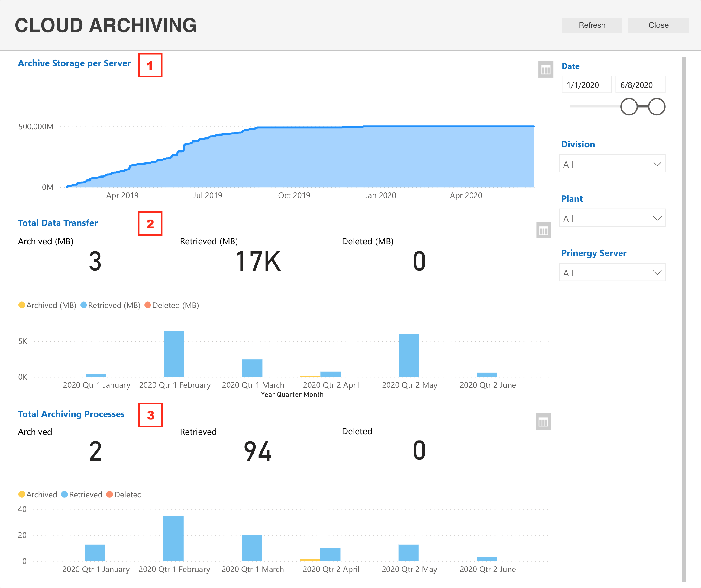This screenshot has width=701, height=588.
Task: Click Deleted (MB) orange legend marker
Action: tap(147, 305)
